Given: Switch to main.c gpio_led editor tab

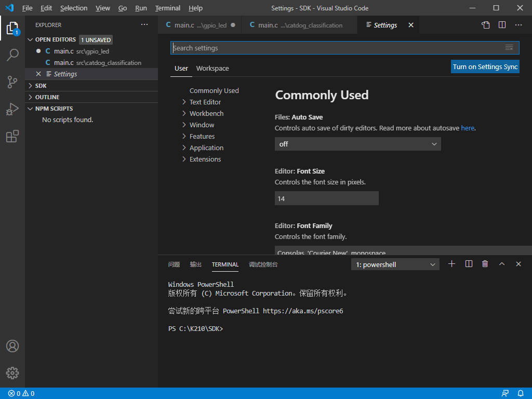Looking at the screenshot, I should (x=200, y=25).
